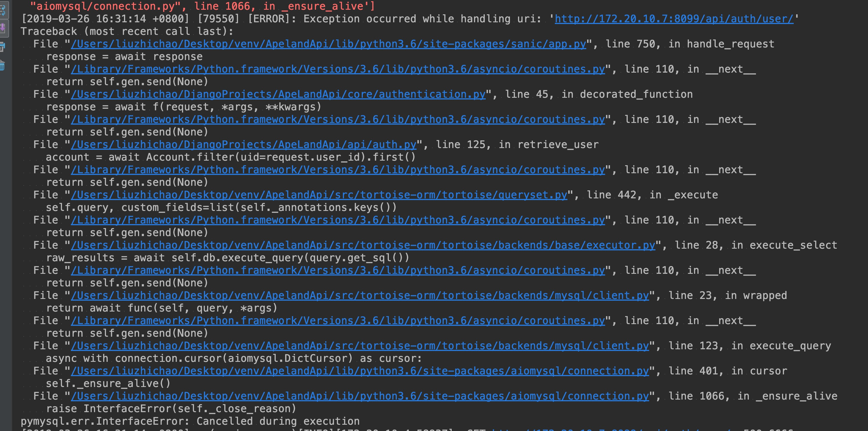Open aiomysql/connection.py link on _ensure_alive entry
Viewport: 868px width, 431px height.
[359, 396]
